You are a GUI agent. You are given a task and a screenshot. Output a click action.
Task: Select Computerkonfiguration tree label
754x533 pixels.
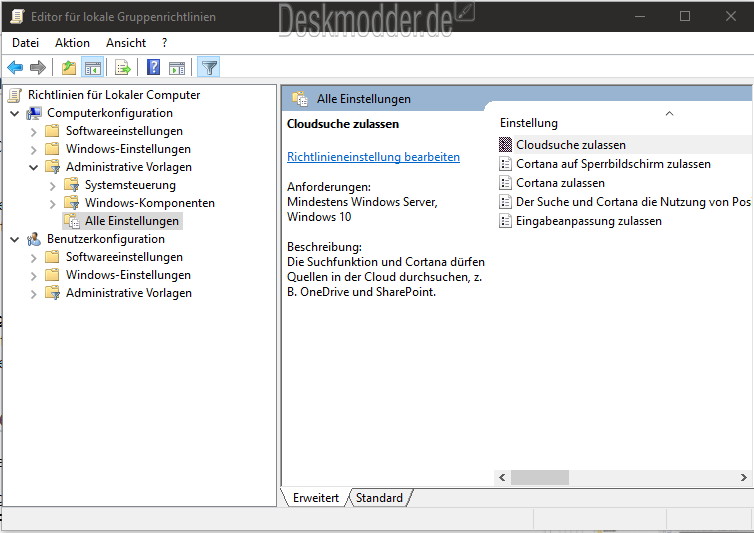110,113
